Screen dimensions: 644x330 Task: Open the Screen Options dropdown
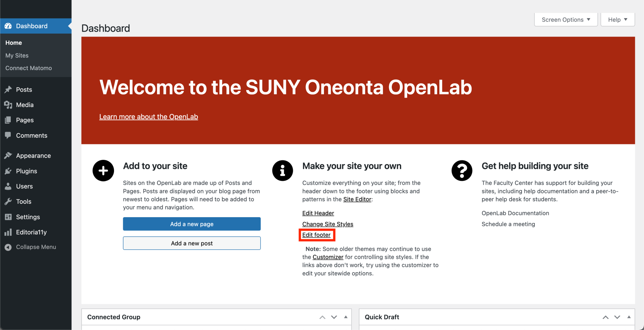(566, 19)
